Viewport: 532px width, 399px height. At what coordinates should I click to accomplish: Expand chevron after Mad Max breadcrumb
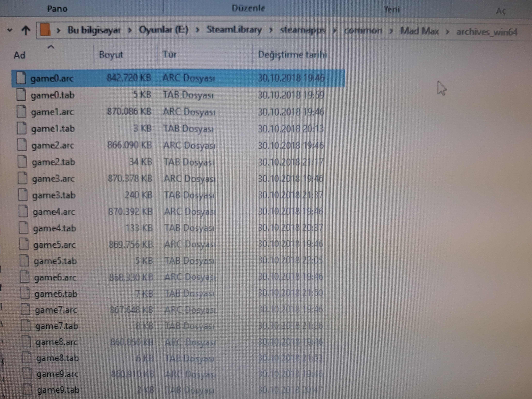click(x=448, y=31)
